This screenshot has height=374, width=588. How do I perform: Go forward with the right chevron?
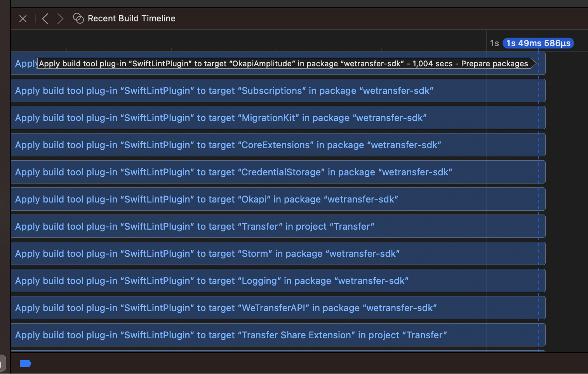pyautogui.click(x=60, y=19)
